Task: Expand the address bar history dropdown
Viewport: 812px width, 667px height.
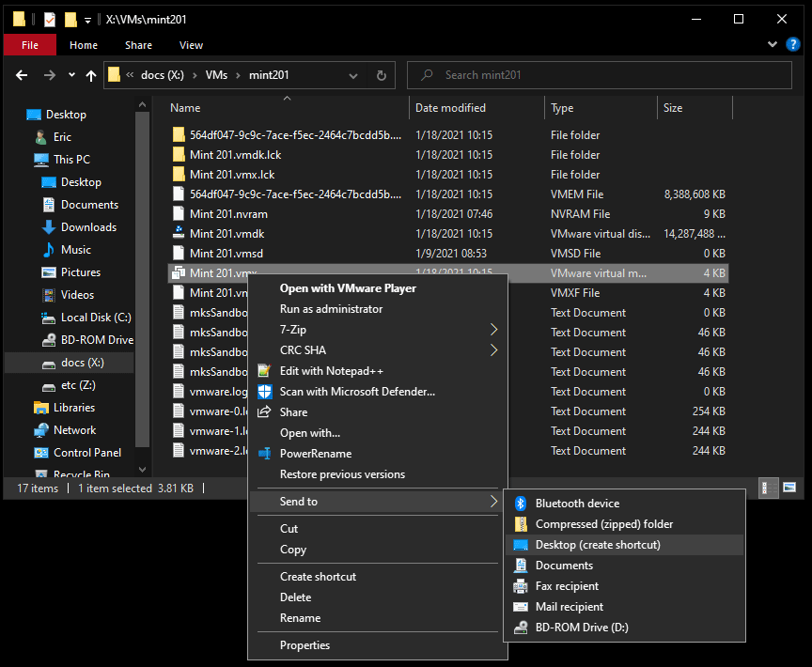Action: pos(353,75)
